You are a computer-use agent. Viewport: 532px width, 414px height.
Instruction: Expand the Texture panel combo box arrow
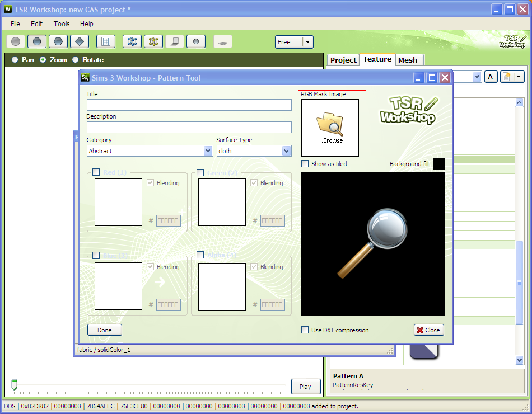(x=477, y=77)
